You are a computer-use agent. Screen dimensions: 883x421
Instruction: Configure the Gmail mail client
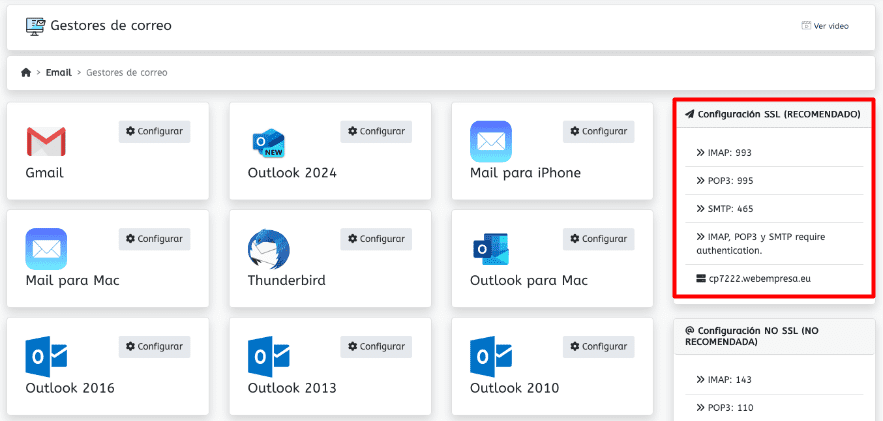point(154,131)
